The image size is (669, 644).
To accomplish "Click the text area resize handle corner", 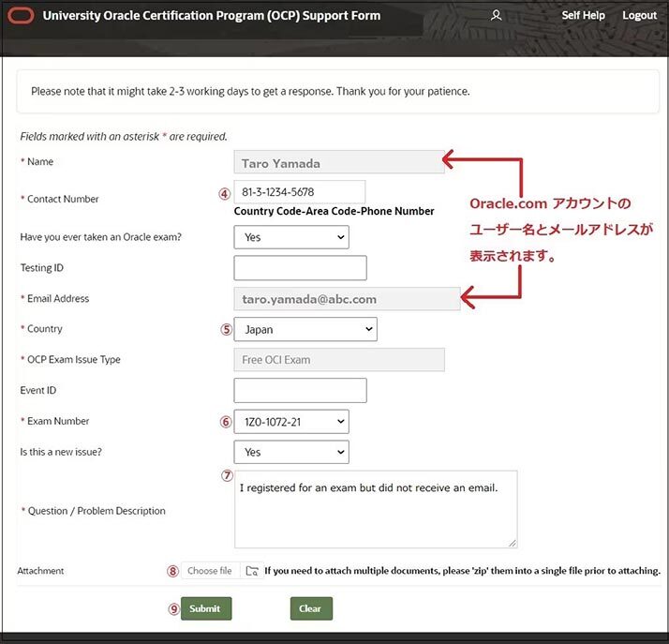I will click(513, 544).
